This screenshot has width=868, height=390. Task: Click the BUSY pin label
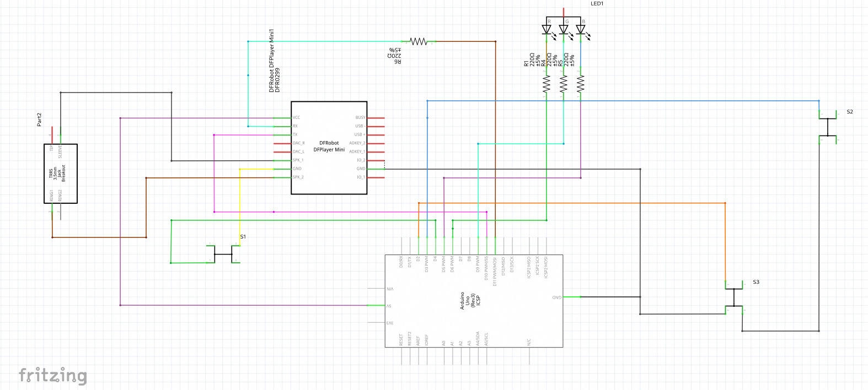coord(360,118)
